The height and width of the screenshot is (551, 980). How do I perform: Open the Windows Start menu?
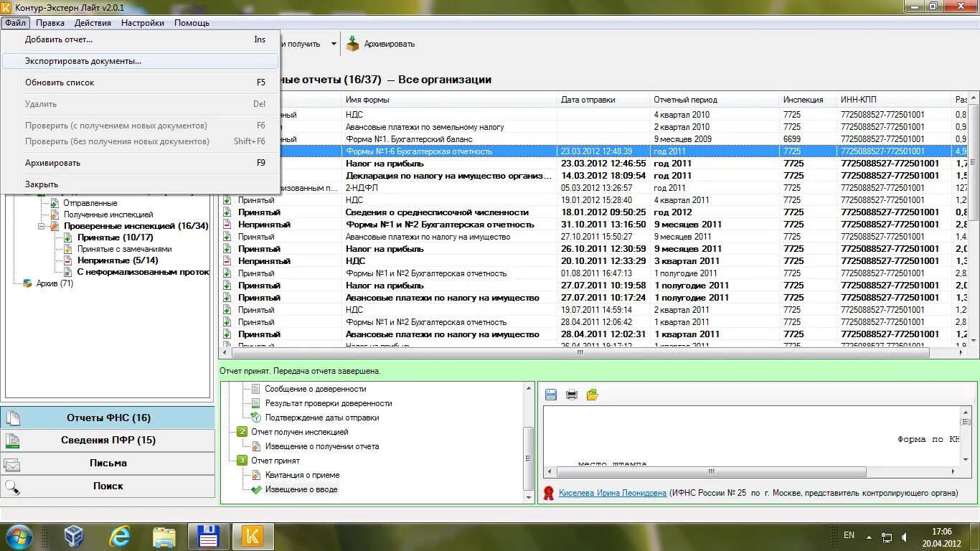pos(19,537)
